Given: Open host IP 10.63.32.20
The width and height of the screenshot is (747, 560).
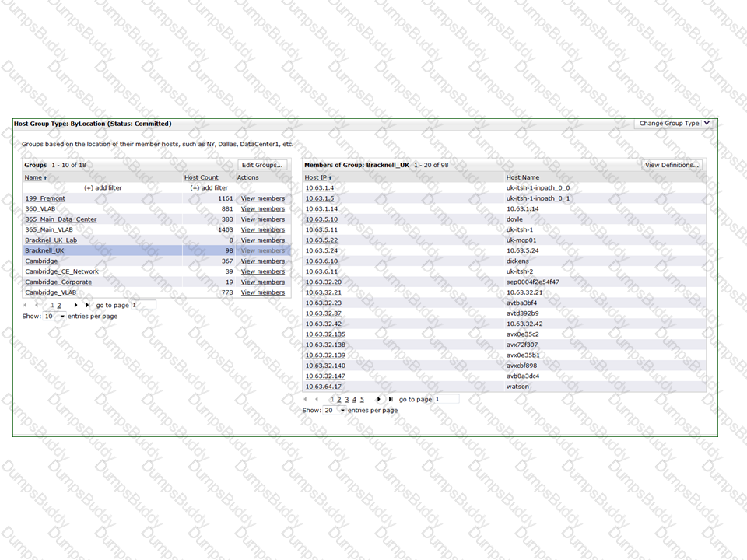Looking at the screenshot, I should click(324, 282).
